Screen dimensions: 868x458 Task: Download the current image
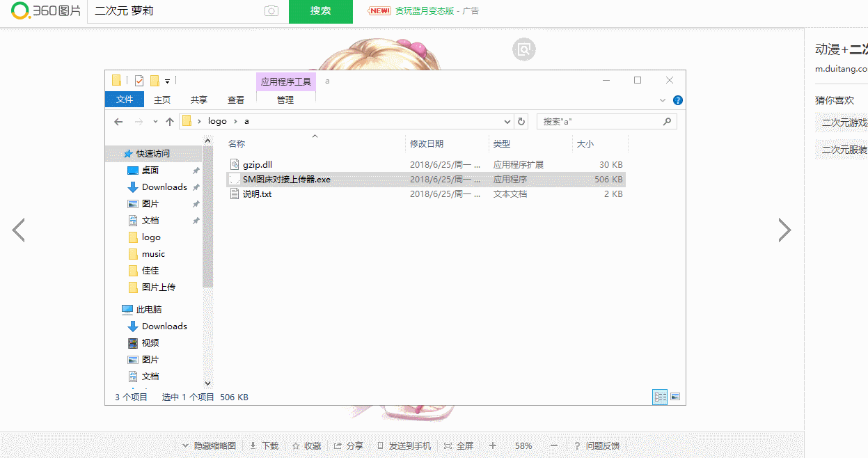[263, 445]
